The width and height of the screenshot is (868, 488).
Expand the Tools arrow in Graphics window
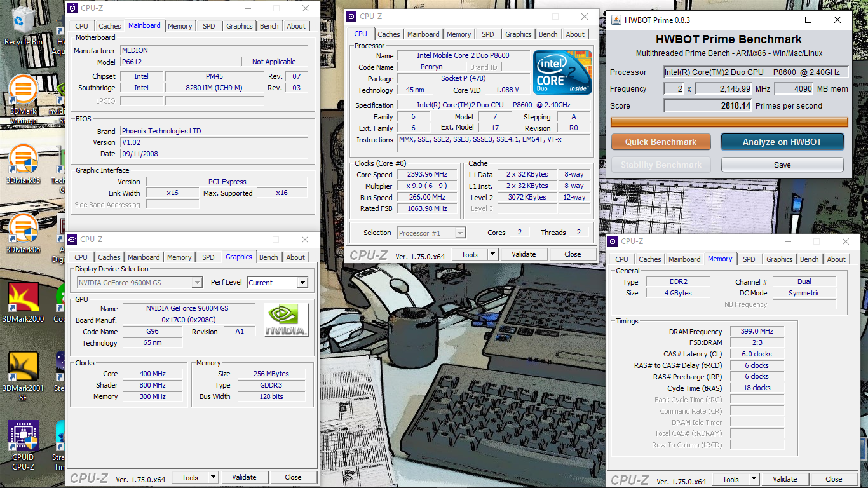[x=213, y=477]
